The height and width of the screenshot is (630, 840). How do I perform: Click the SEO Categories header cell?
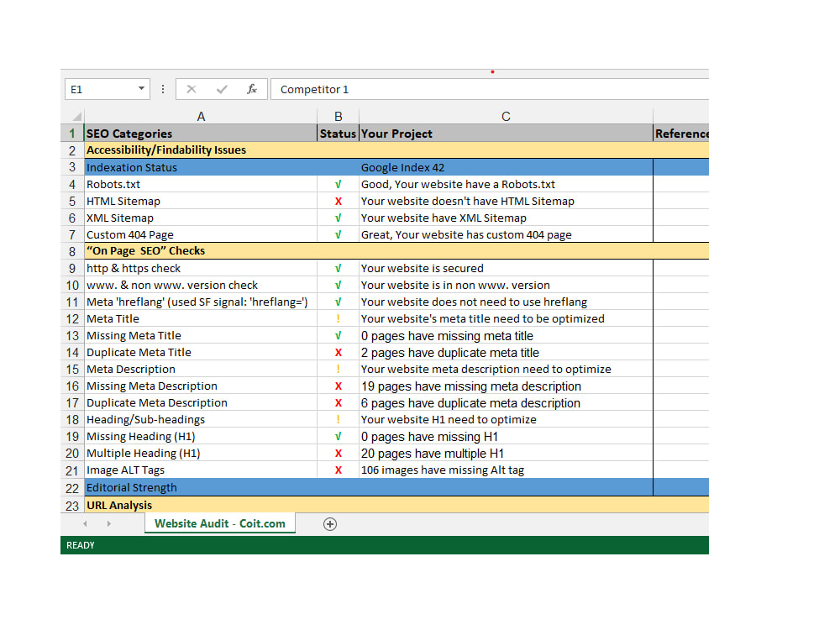point(201,134)
